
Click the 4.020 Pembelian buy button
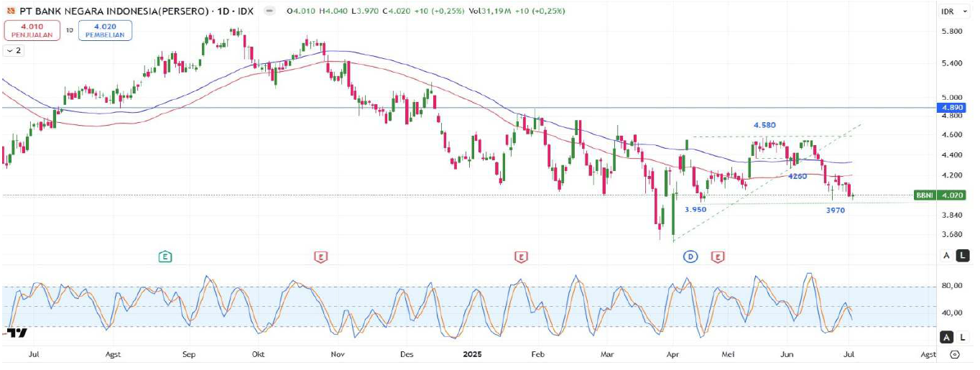pyautogui.click(x=105, y=30)
